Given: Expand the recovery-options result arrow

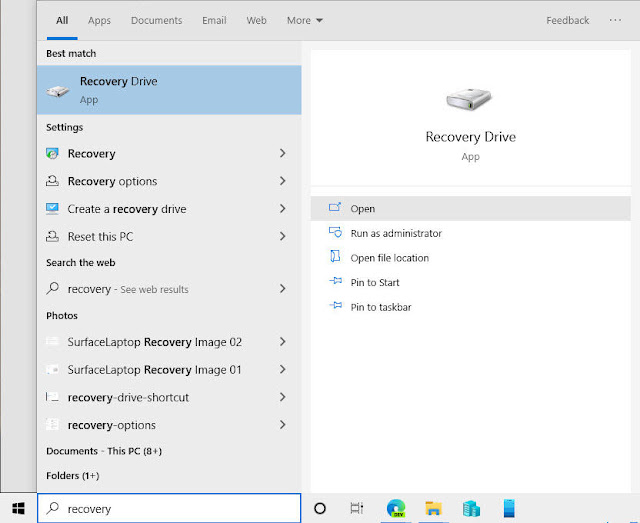Looking at the screenshot, I should pos(282,425).
